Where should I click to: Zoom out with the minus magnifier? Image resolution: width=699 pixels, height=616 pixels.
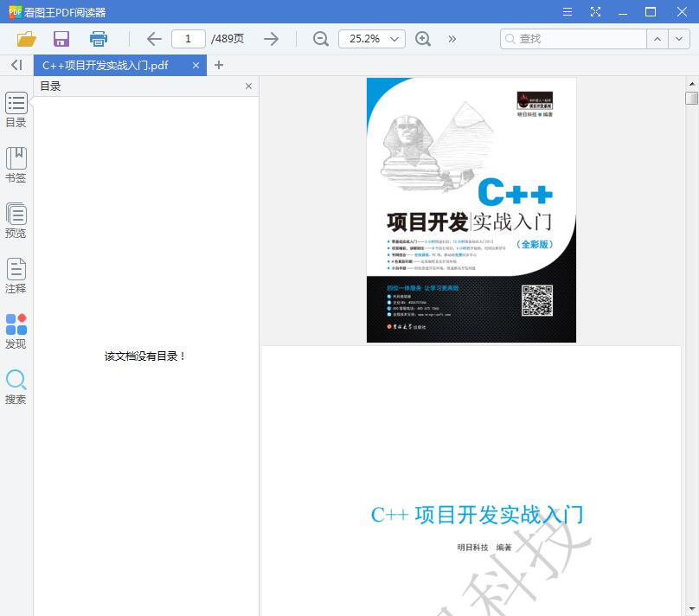(321, 39)
